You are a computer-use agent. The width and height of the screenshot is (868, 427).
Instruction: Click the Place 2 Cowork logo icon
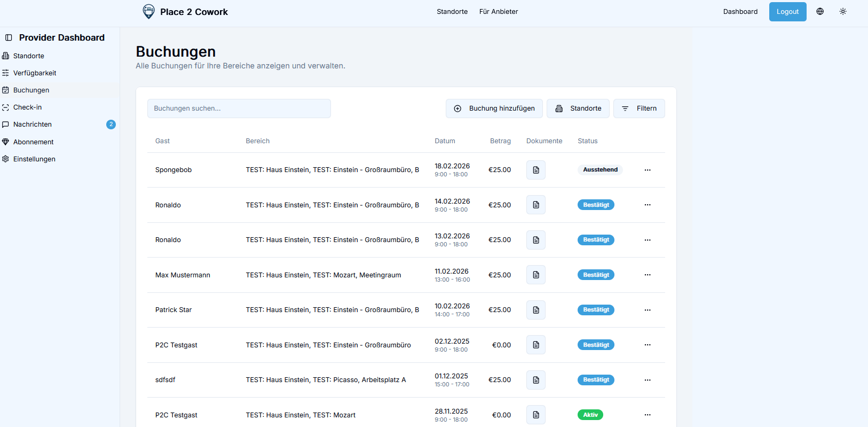coord(148,12)
